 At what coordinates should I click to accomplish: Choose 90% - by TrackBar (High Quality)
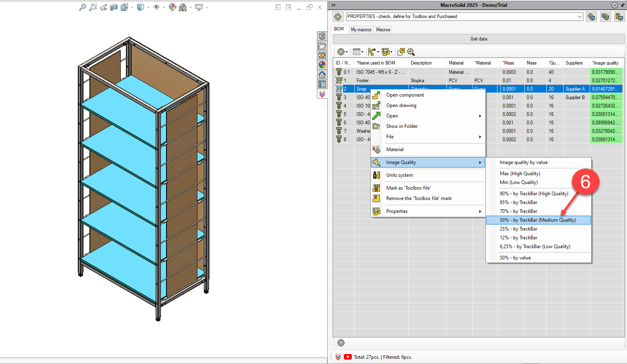tap(538, 194)
